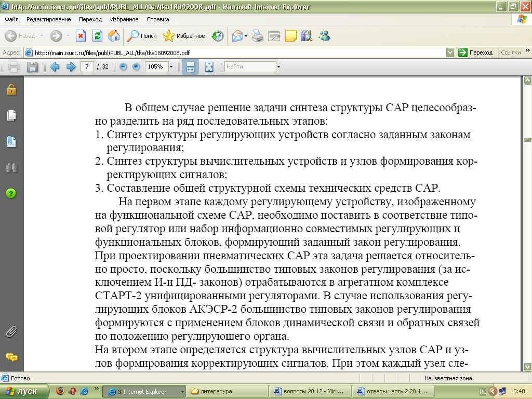This screenshot has height=399, width=532.
Task: Open the binoculars search panel icon
Action: (x=11, y=168)
